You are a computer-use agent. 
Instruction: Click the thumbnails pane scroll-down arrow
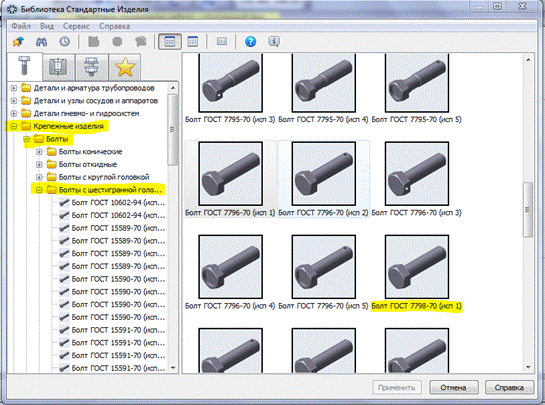pyautogui.click(x=528, y=367)
